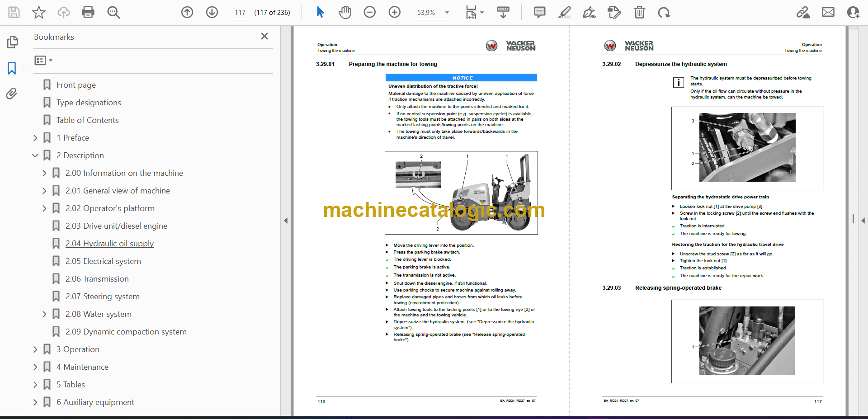868x419 pixels.
Task: Collapse the left navigation pane
Action: click(x=286, y=221)
